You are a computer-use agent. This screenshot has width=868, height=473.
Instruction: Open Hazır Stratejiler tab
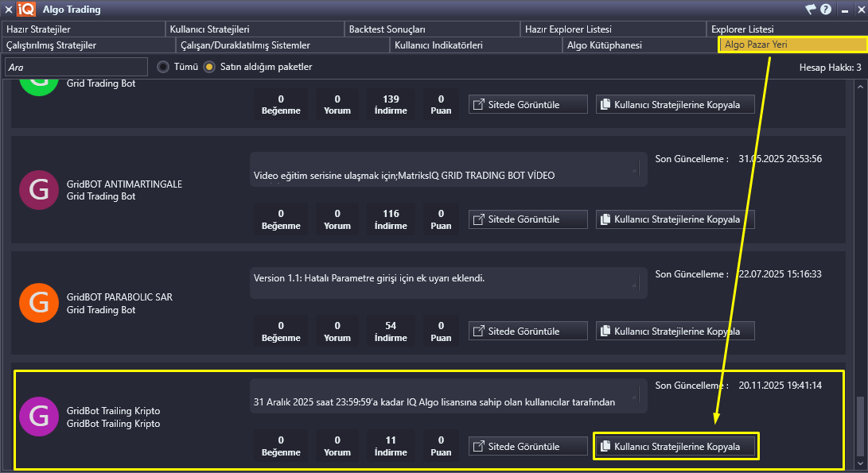click(x=83, y=29)
